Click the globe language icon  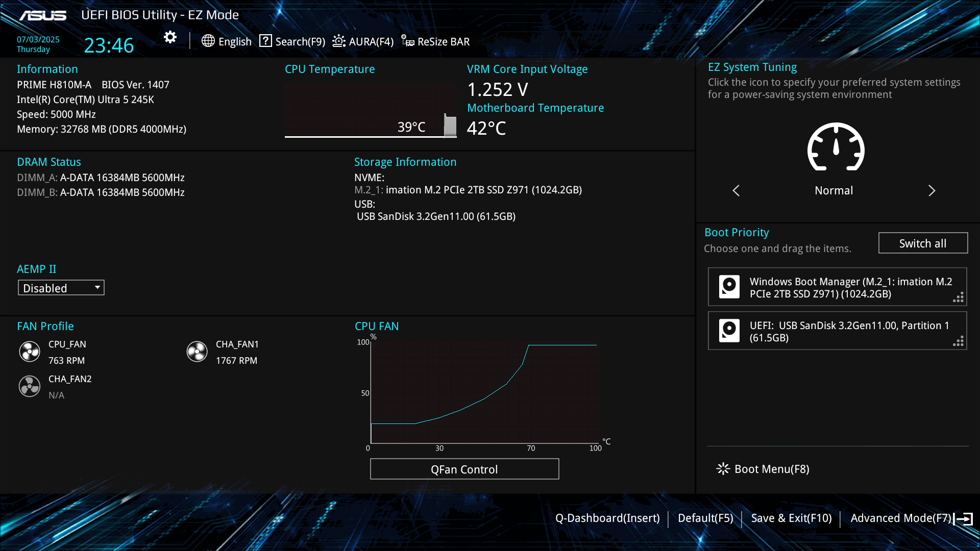(x=208, y=41)
